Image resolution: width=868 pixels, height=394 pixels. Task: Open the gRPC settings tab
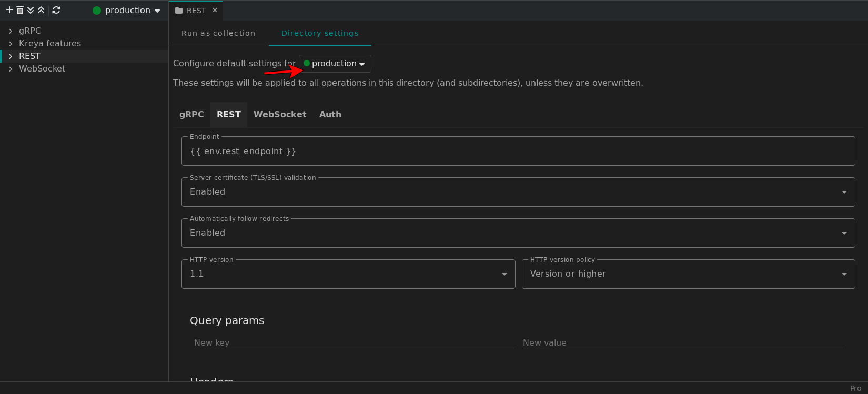(191, 115)
